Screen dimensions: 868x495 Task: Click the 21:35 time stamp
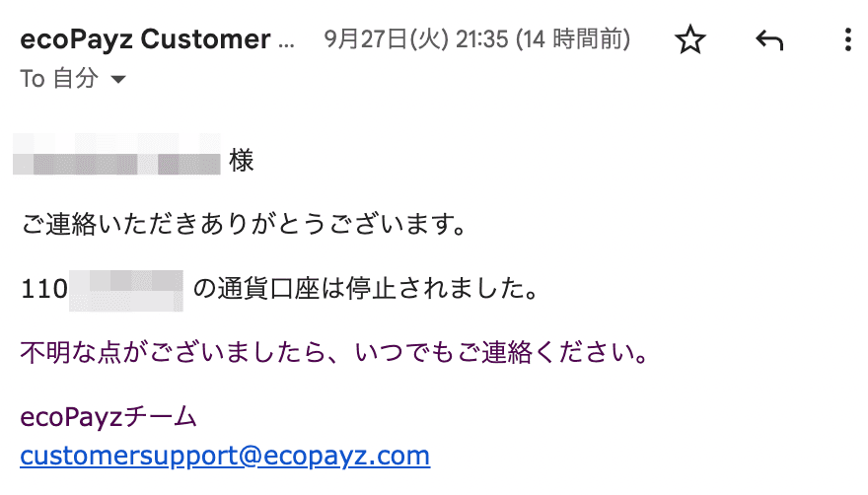[481, 39]
